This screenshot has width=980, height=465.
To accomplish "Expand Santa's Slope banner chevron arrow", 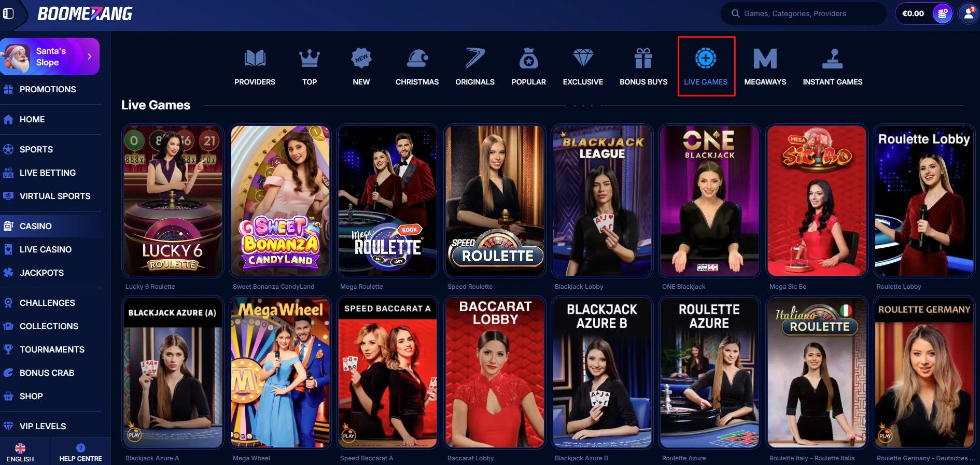I will [90, 57].
